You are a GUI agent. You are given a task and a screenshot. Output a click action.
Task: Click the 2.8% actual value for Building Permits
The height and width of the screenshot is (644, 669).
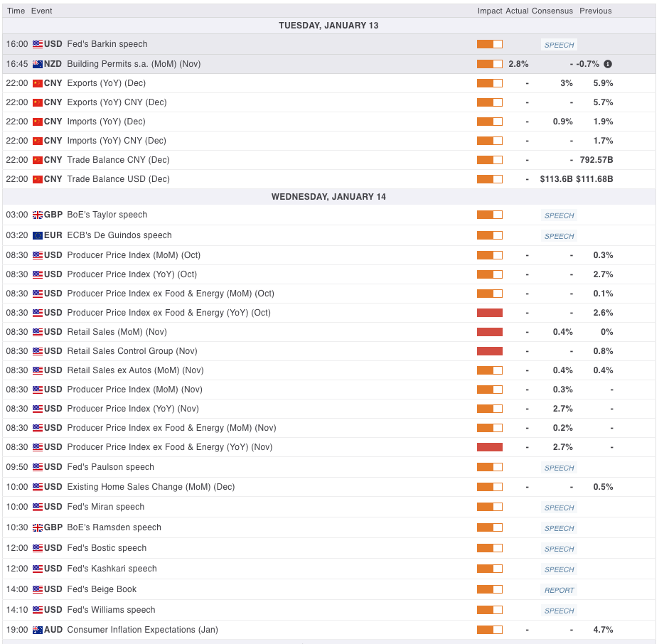[518, 64]
